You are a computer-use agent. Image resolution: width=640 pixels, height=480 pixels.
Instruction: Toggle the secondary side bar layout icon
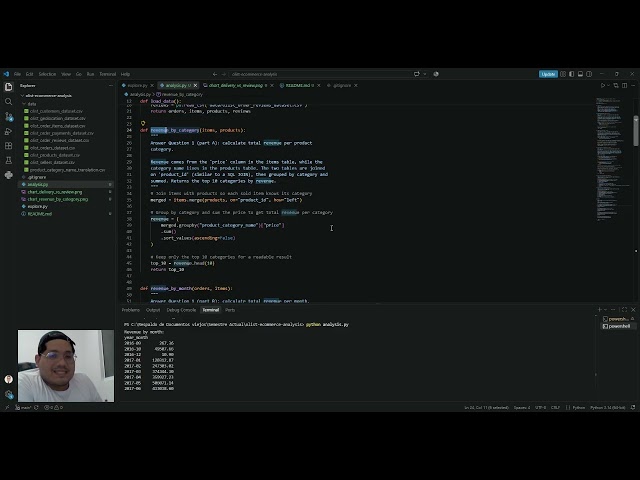[x=589, y=74]
